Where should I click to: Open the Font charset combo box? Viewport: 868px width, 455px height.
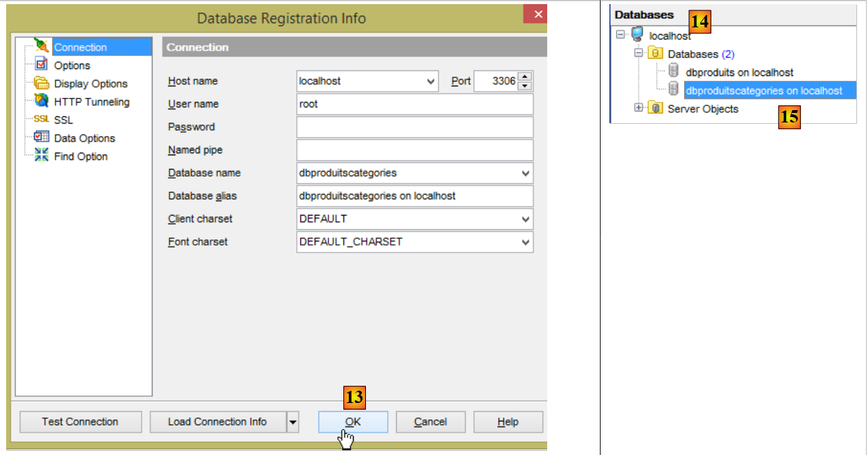tap(525, 242)
